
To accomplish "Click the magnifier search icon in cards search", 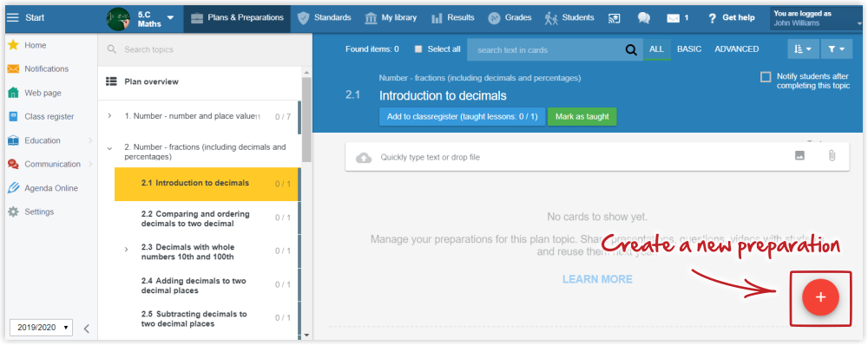I will tap(631, 49).
